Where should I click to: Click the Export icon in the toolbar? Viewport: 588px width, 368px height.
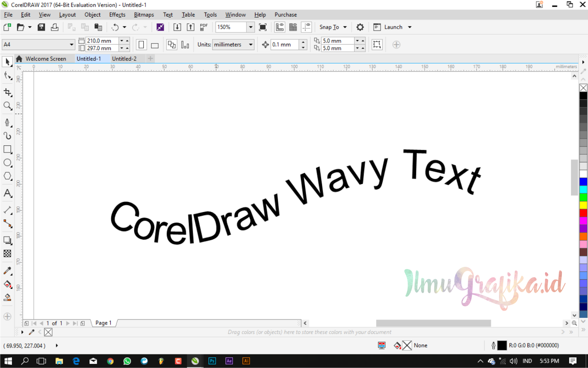[x=191, y=27]
